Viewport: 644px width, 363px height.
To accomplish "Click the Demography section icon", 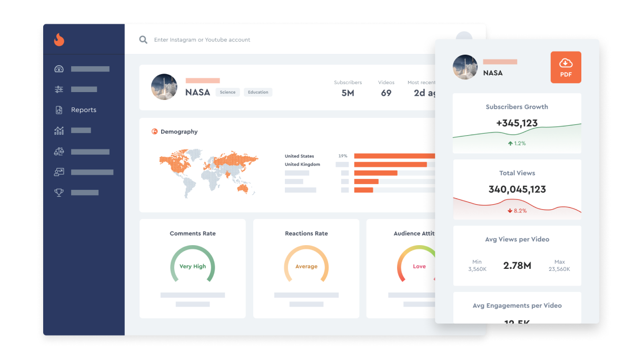I will (x=155, y=132).
